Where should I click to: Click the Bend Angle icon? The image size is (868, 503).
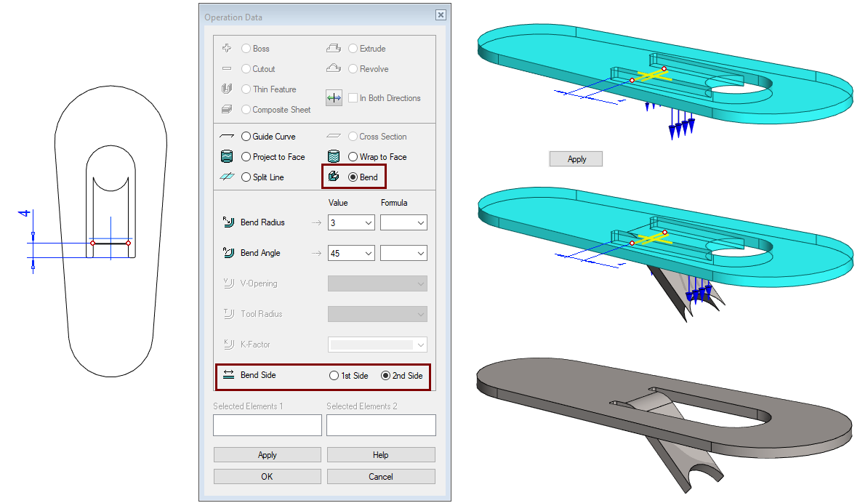pyautogui.click(x=227, y=253)
